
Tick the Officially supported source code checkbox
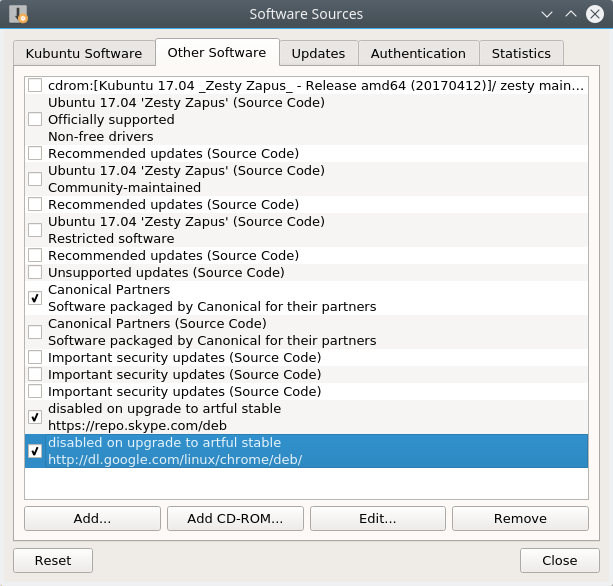click(35, 119)
